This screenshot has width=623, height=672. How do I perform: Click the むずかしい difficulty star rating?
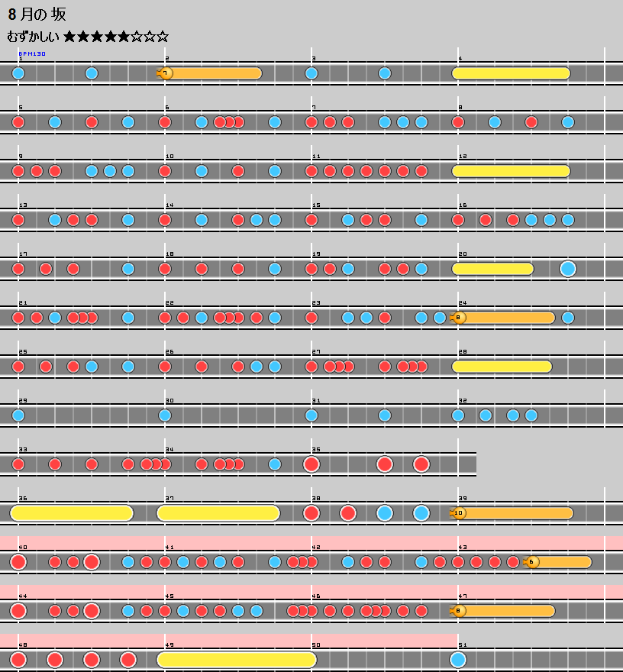(115, 37)
